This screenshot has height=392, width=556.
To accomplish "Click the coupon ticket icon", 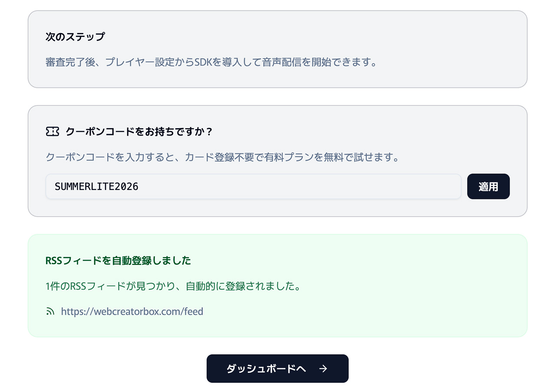I will 52,131.
